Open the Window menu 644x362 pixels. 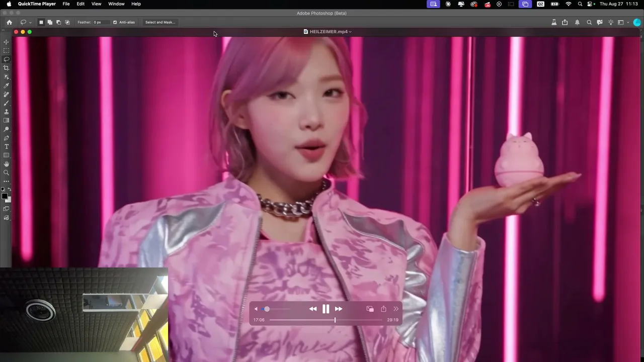tap(116, 4)
